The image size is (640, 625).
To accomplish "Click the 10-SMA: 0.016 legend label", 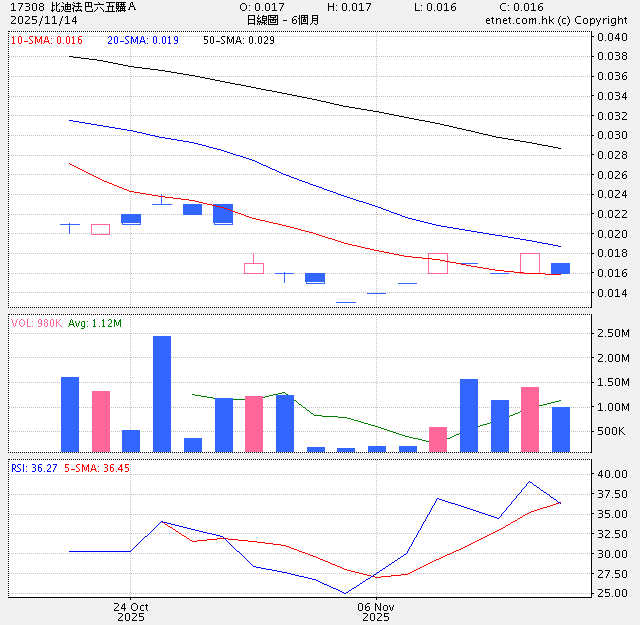I will click(47, 40).
